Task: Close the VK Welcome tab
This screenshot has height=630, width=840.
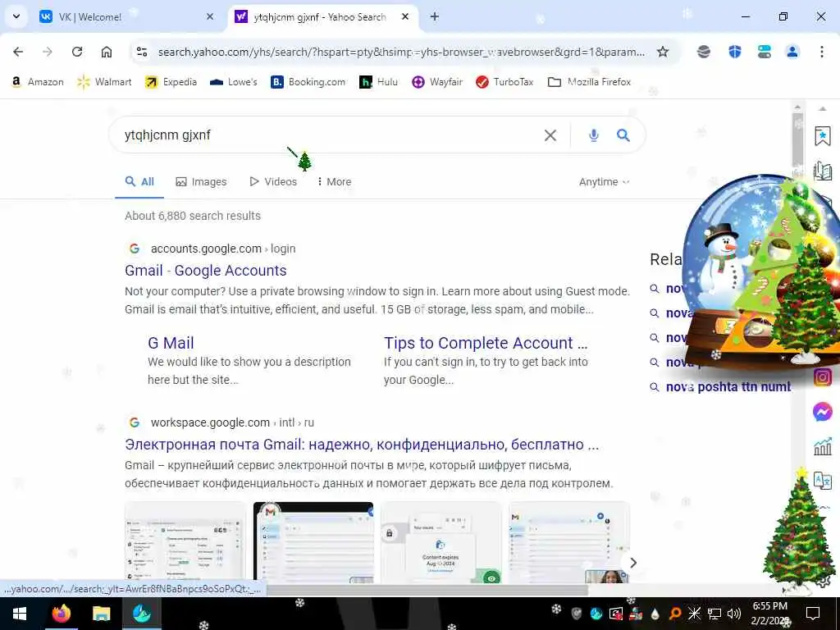Action: [210, 16]
